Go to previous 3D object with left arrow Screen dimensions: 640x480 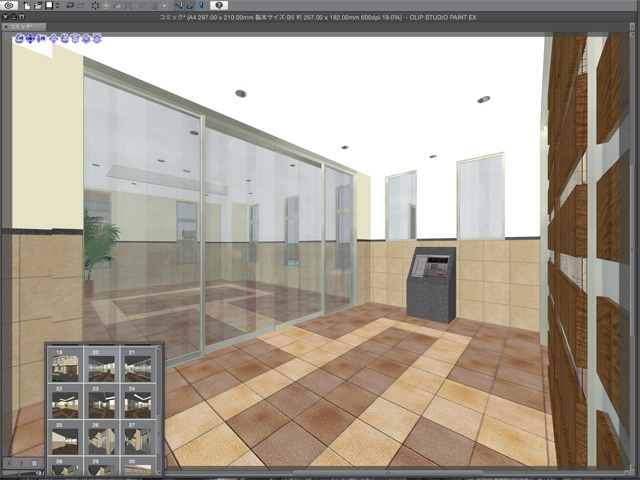pyautogui.click(x=10, y=463)
